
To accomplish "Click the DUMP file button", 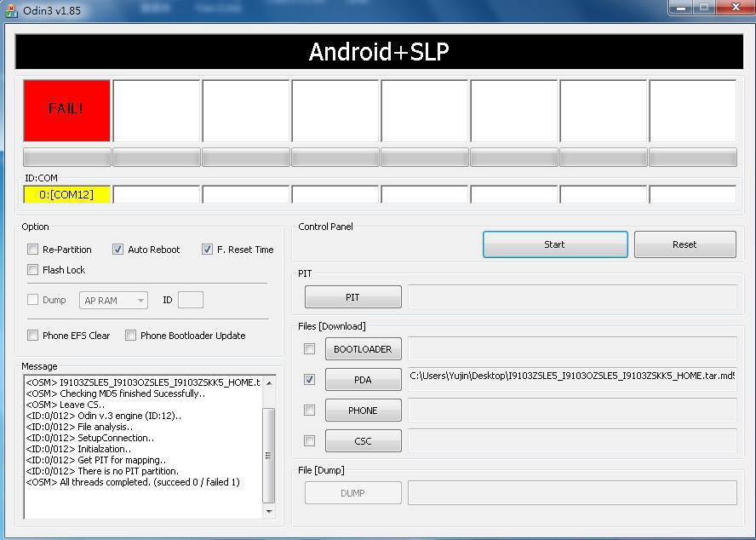I will [x=353, y=492].
